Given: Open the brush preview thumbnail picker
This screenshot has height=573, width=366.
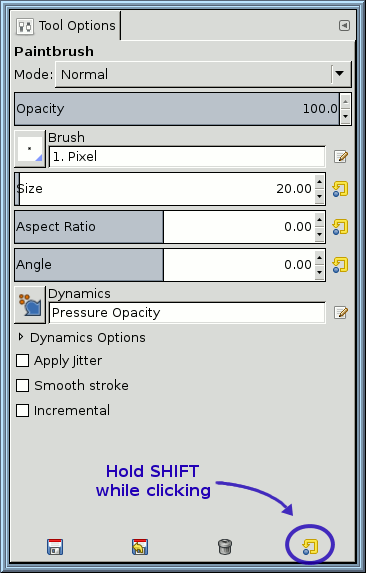Looking at the screenshot, I should coord(30,149).
